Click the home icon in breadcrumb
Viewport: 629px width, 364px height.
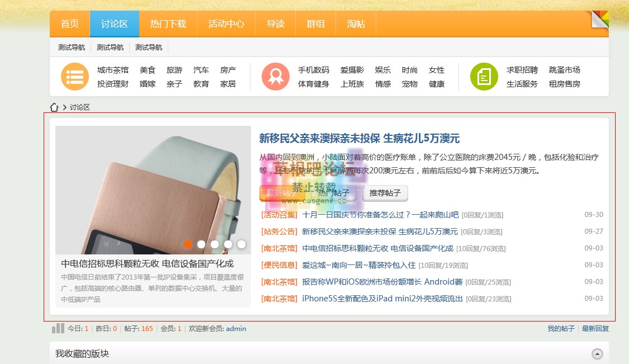pyautogui.click(x=54, y=107)
